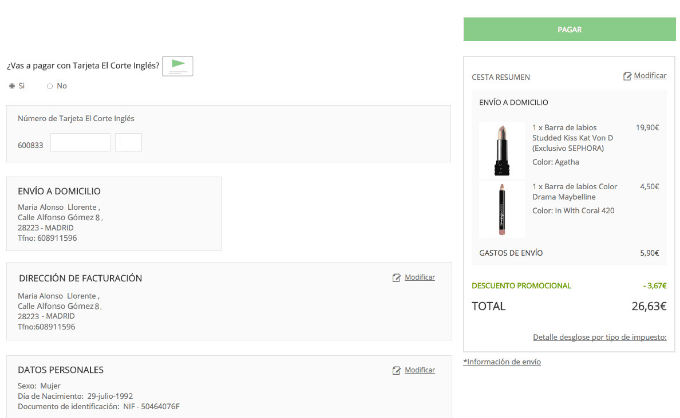
Task: Click edit icon for Datos Personales
Action: click(x=396, y=370)
